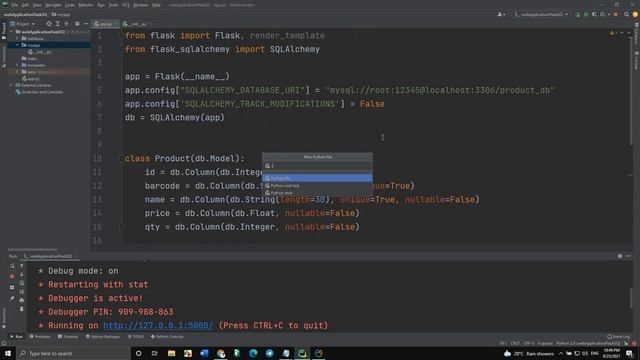The height and width of the screenshot is (360, 640).
Task: Click the Search Everywhere magnifier icon
Action: pyautogui.click(x=626, y=14)
